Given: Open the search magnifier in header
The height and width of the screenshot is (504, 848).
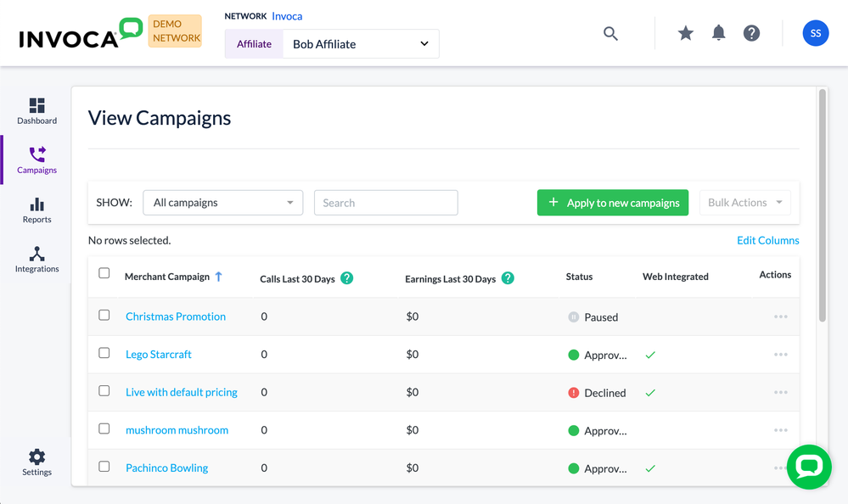Looking at the screenshot, I should click(610, 33).
